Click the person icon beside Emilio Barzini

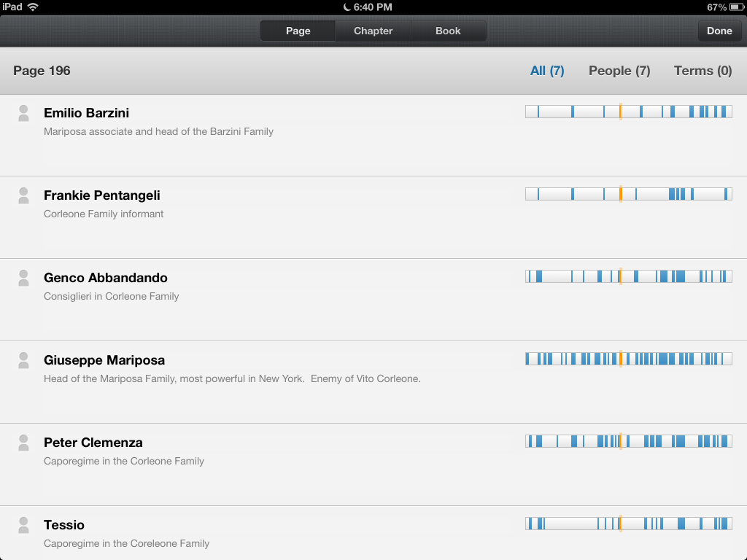pyautogui.click(x=23, y=113)
